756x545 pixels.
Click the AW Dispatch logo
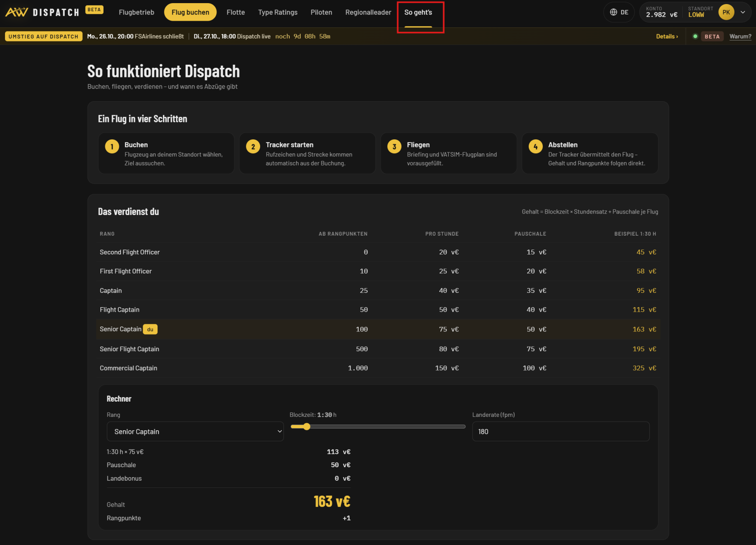coord(42,12)
